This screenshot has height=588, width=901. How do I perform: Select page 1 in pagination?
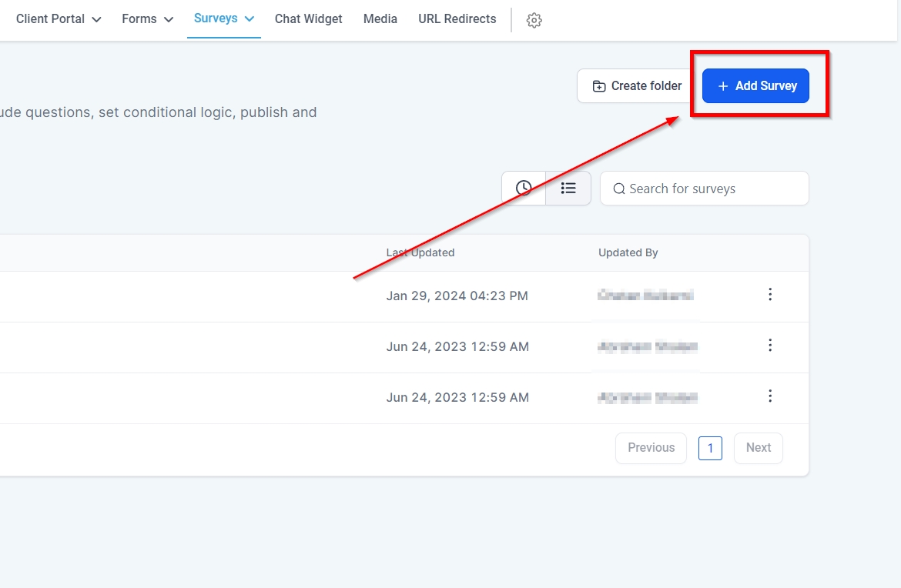coord(710,448)
